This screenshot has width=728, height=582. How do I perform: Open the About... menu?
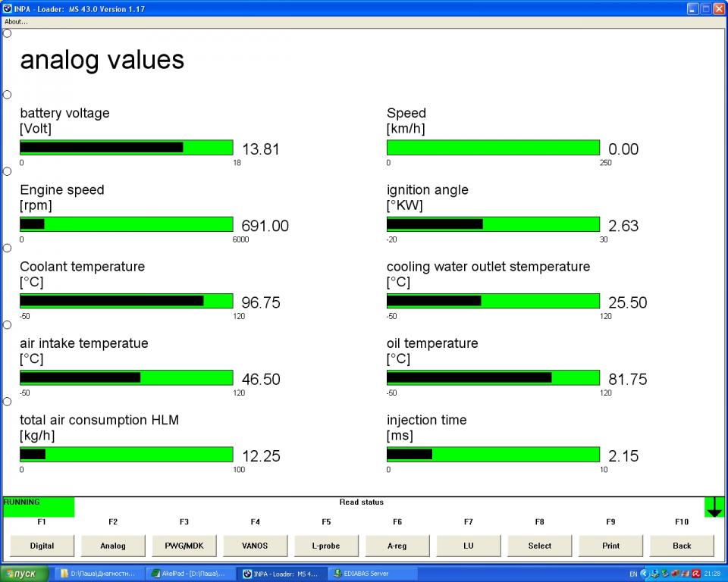16,22
